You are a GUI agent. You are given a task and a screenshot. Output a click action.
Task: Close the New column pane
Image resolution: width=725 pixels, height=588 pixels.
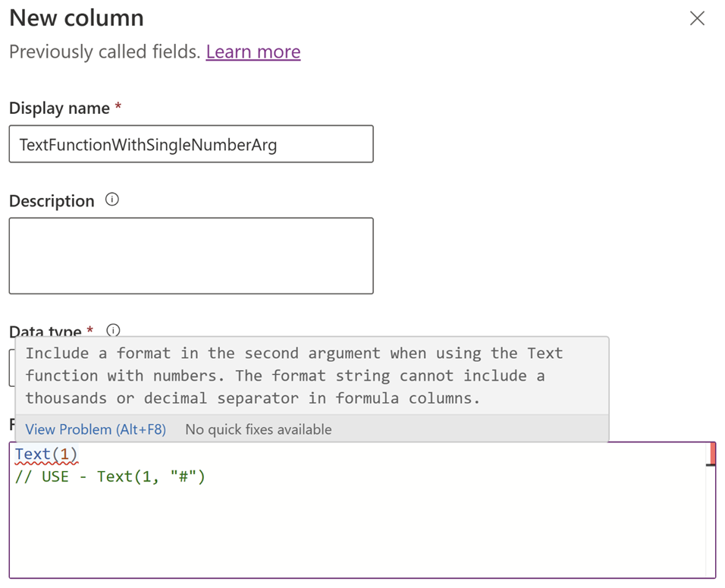[698, 18]
